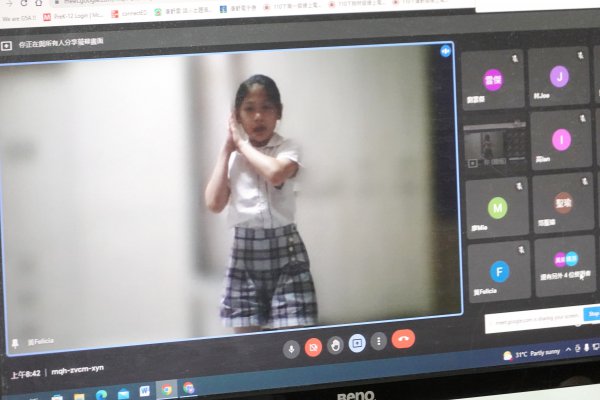This screenshot has height=400, width=600.
Task: Click the muted mic icon on Felicia's F tile
Action: pyautogui.click(x=521, y=250)
